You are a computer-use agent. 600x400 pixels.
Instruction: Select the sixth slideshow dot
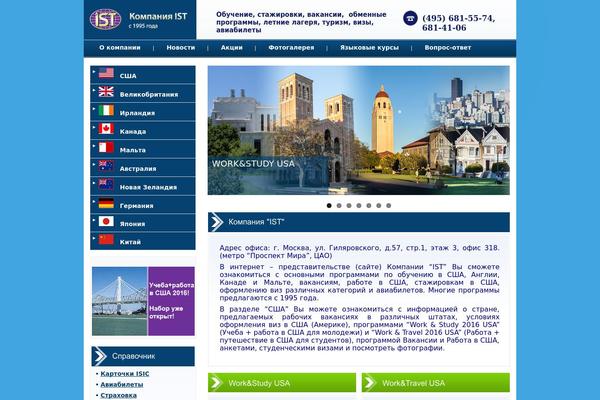click(x=379, y=206)
